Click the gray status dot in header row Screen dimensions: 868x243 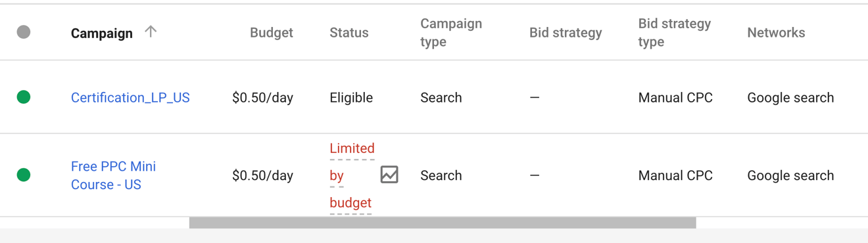click(x=24, y=32)
